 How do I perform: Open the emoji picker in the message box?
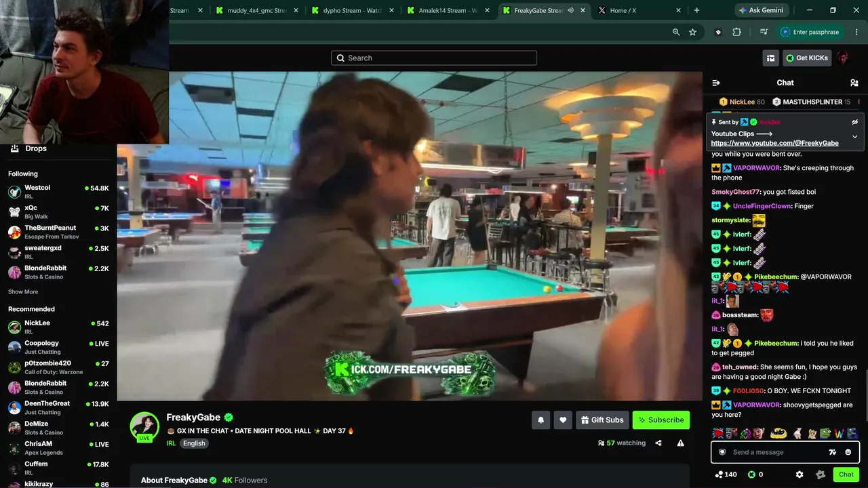pyautogui.click(x=848, y=452)
